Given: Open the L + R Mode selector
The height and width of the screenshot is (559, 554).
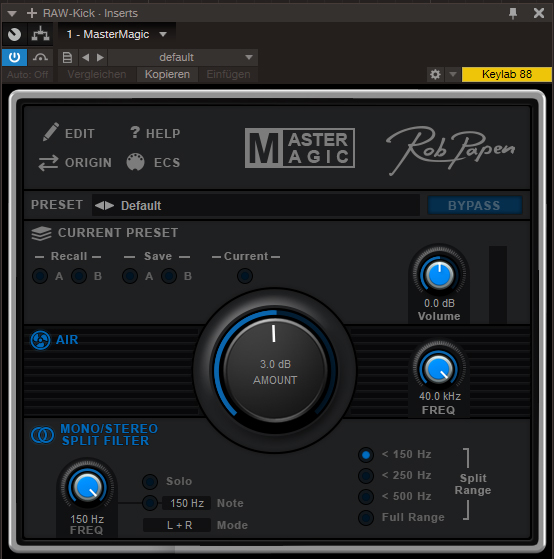Looking at the screenshot, I should click(177, 525).
